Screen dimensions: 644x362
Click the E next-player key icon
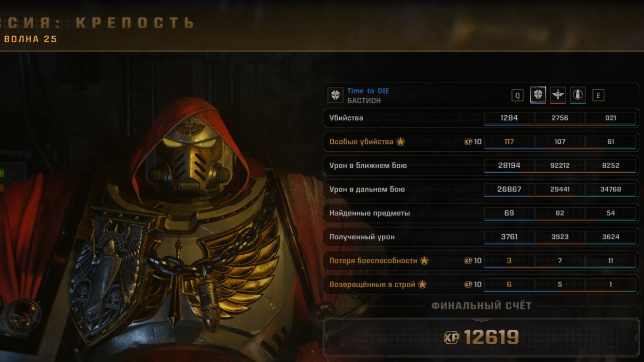[x=598, y=96]
